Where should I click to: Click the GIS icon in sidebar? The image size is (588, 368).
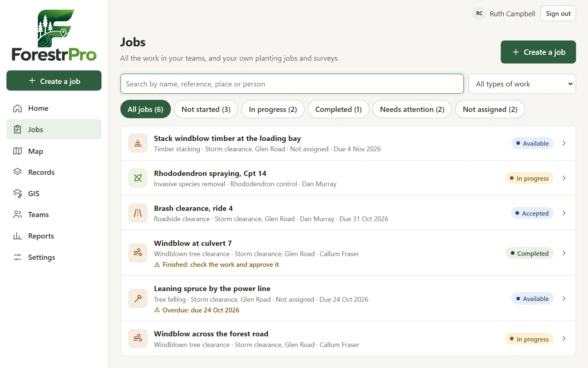(17, 194)
